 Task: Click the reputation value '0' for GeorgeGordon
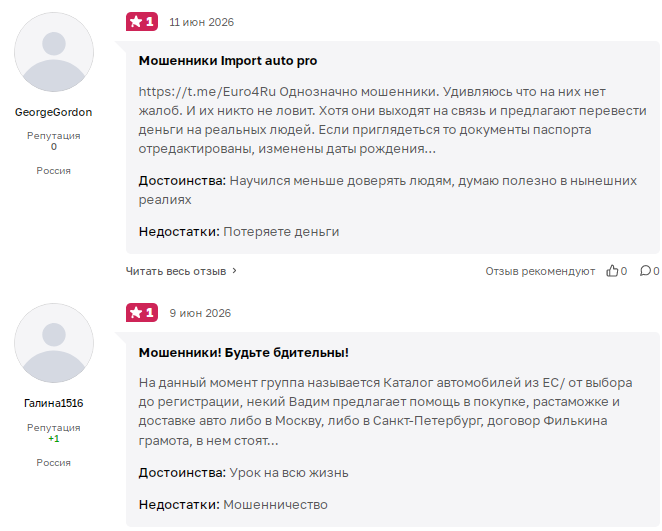click(54, 146)
